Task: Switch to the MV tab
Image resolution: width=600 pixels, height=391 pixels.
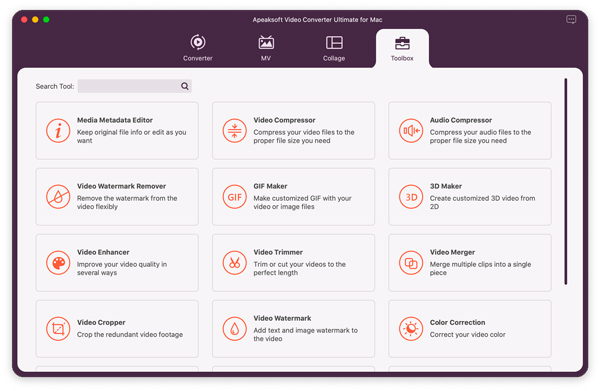Action: pos(266,48)
